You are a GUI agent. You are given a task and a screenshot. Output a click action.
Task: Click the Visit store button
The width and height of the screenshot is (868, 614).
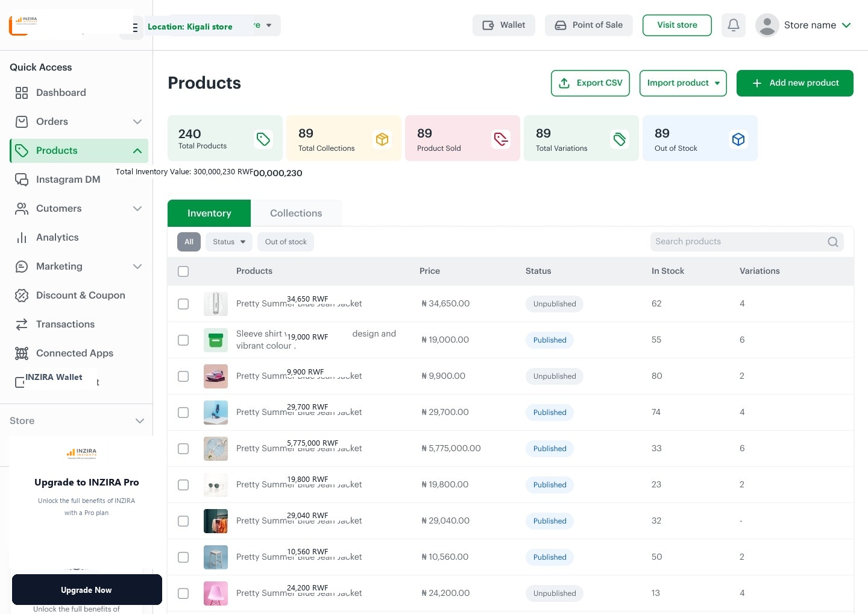click(677, 25)
